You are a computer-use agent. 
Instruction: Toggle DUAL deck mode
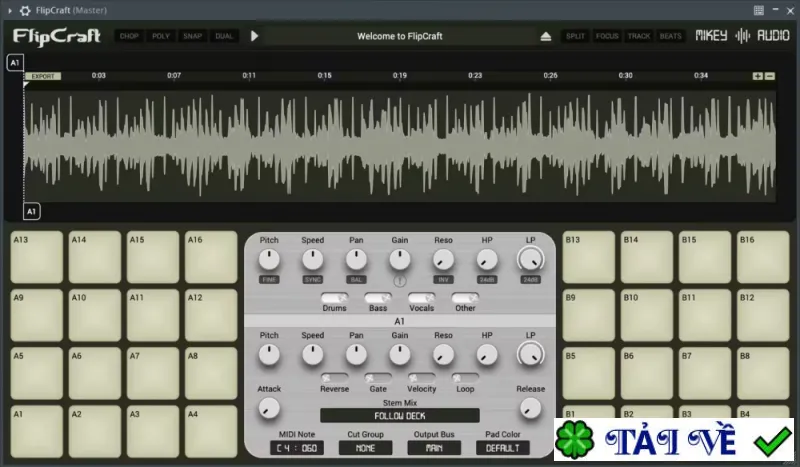click(224, 36)
